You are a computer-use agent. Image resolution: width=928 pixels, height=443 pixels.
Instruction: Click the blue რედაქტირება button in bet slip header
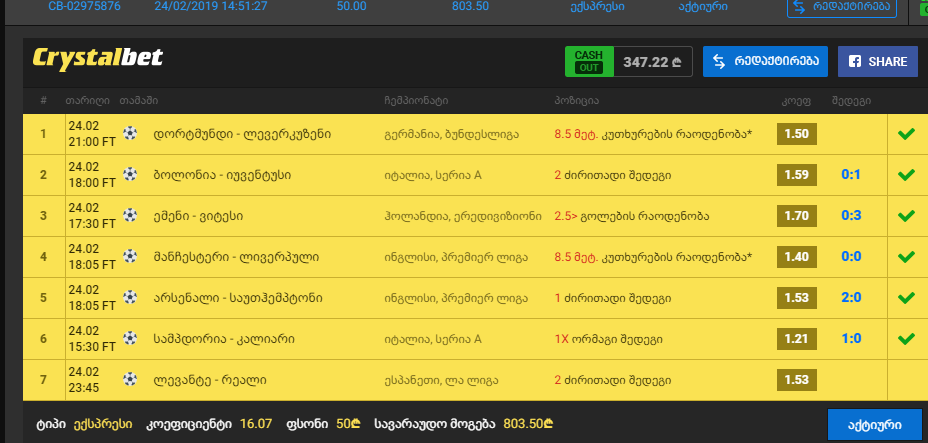click(x=765, y=62)
